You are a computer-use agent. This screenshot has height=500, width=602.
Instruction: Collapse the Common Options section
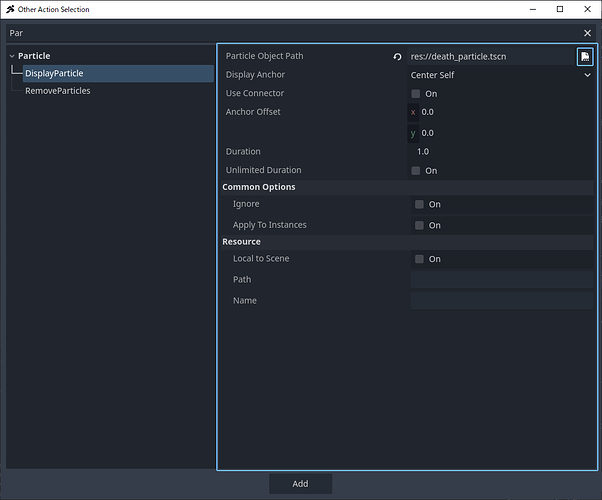point(258,187)
